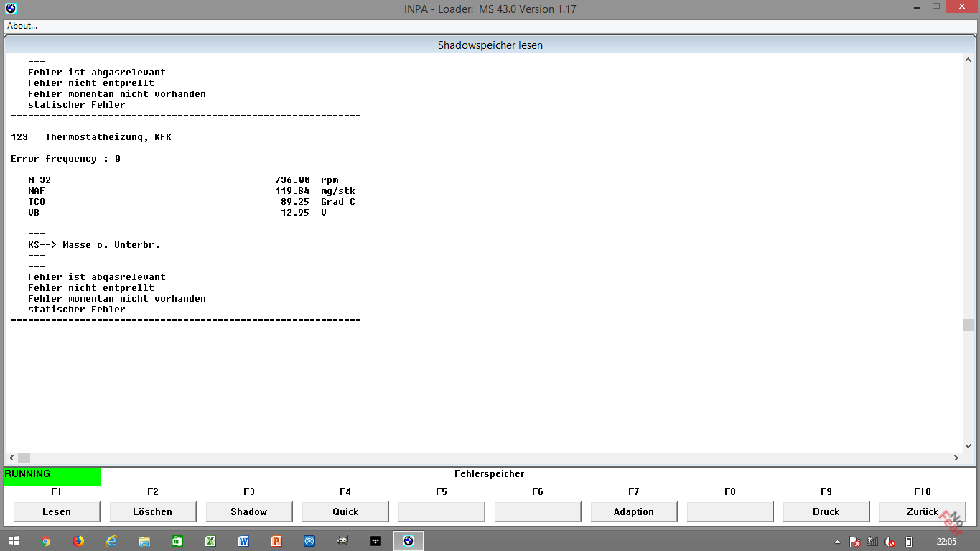Open the About... menu
980x551 pixels.
[22, 26]
